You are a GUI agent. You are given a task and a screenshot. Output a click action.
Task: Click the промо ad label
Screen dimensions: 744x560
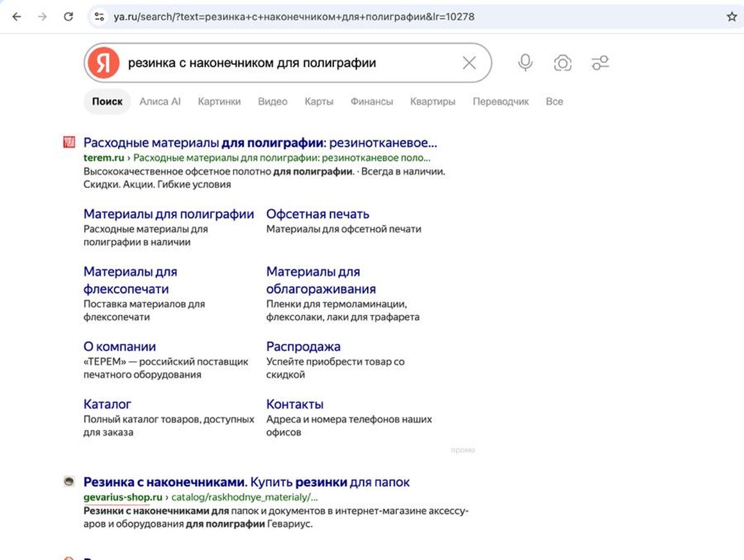(x=462, y=450)
